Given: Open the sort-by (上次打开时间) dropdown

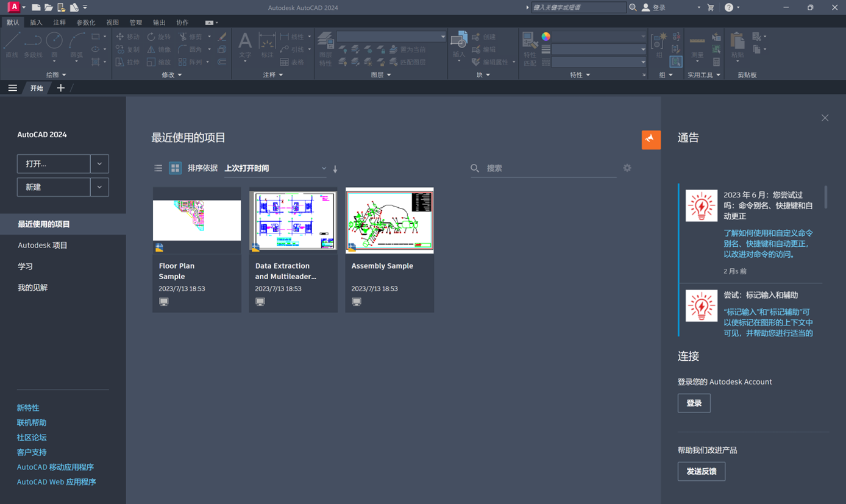Looking at the screenshot, I should (275, 168).
